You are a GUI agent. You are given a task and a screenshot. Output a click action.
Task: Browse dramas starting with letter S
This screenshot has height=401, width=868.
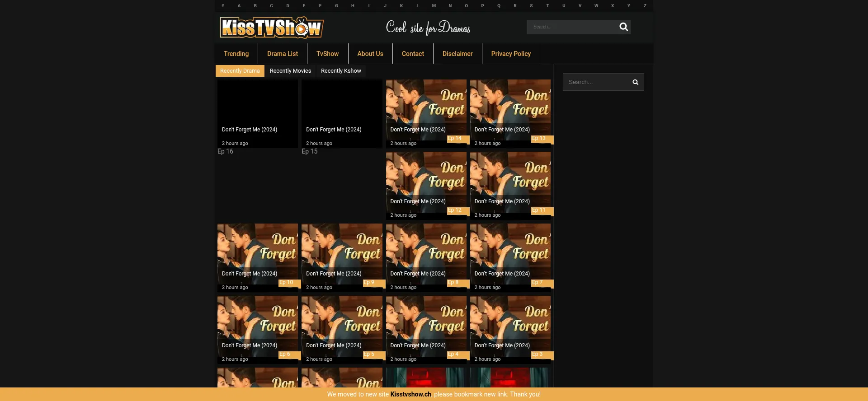click(x=531, y=6)
